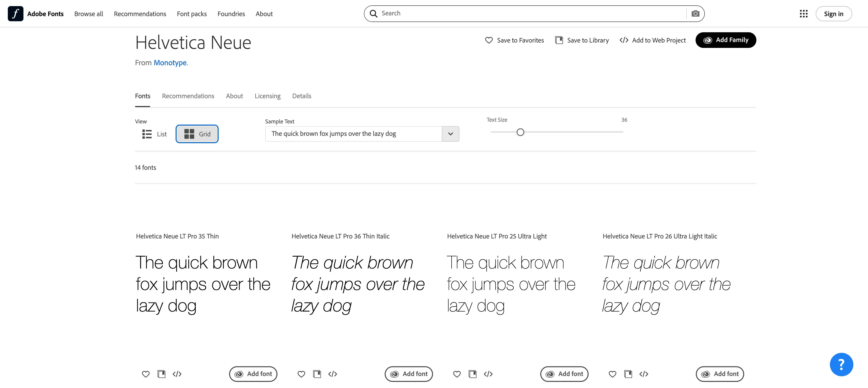Click the help question mark button
The height and width of the screenshot is (388, 868).
tap(841, 364)
